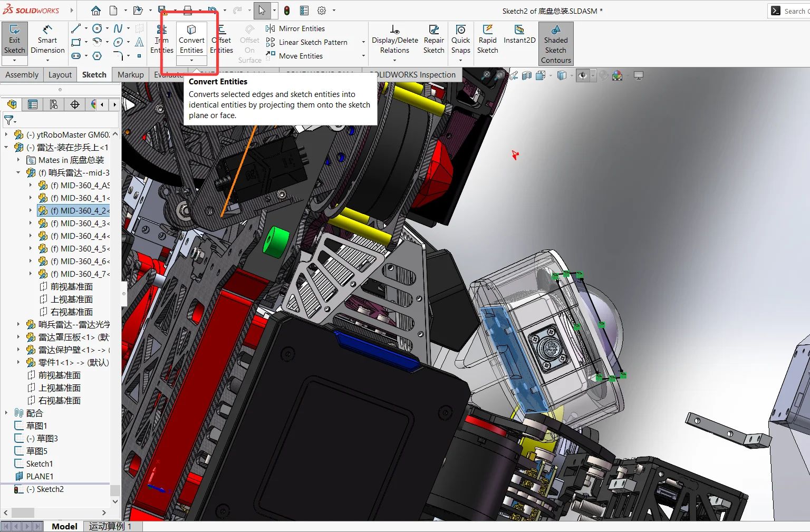Click the Home icon in top toolbar
The image size is (810, 532).
tap(95, 11)
